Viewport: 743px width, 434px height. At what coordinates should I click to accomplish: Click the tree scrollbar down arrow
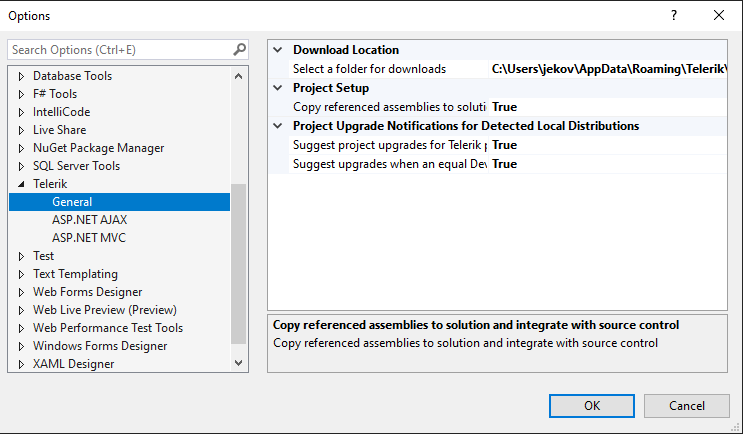pos(239,364)
